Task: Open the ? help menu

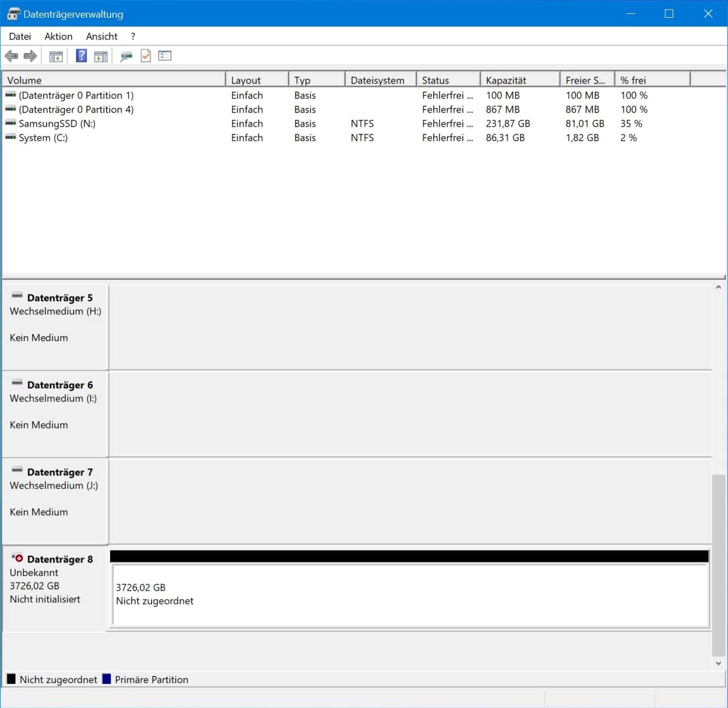Action: tap(133, 37)
